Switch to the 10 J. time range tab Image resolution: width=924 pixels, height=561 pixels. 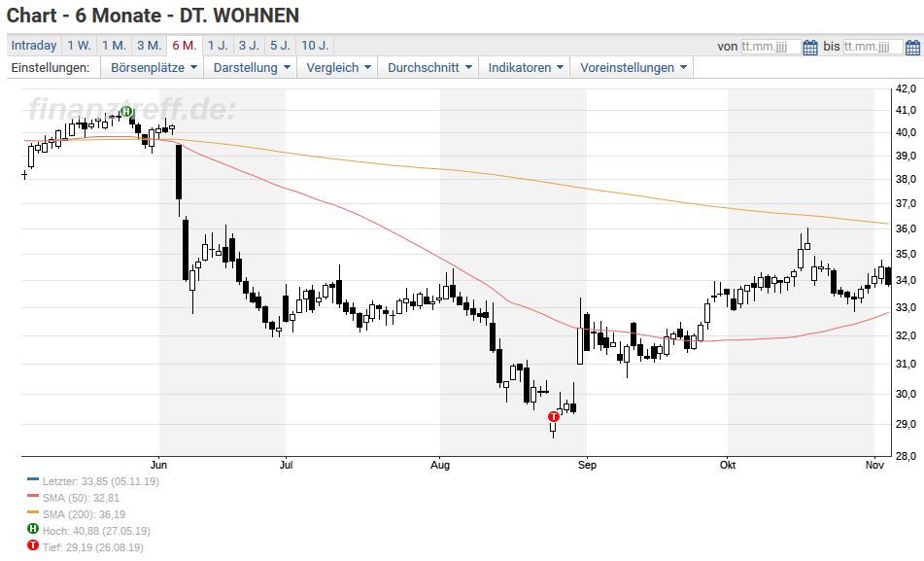click(315, 46)
